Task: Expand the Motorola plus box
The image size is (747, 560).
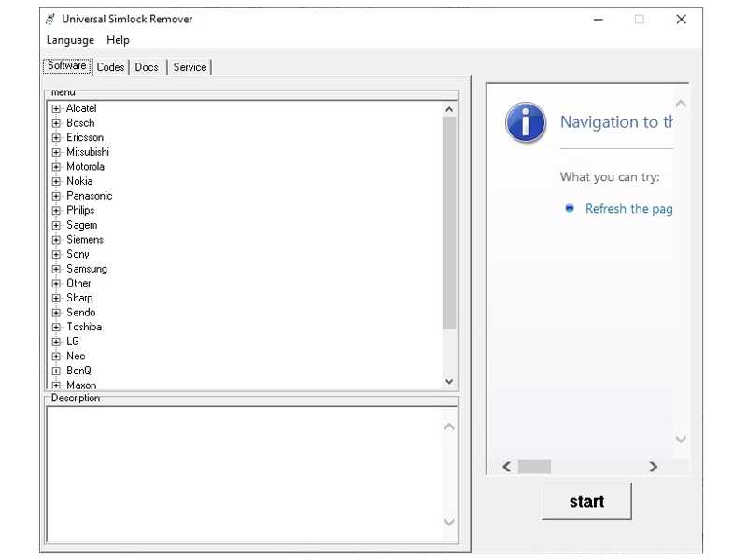Action: click(x=57, y=167)
